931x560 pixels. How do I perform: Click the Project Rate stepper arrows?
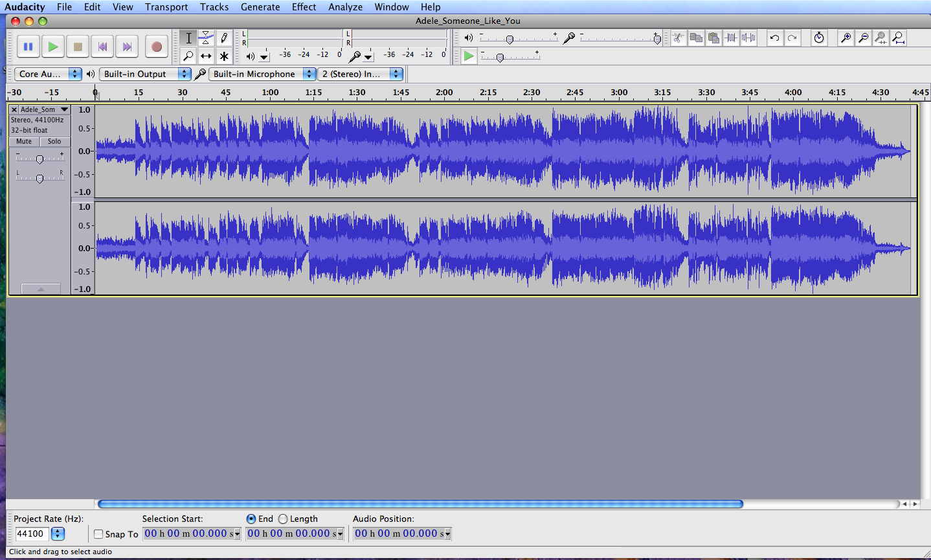click(x=58, y=534)
